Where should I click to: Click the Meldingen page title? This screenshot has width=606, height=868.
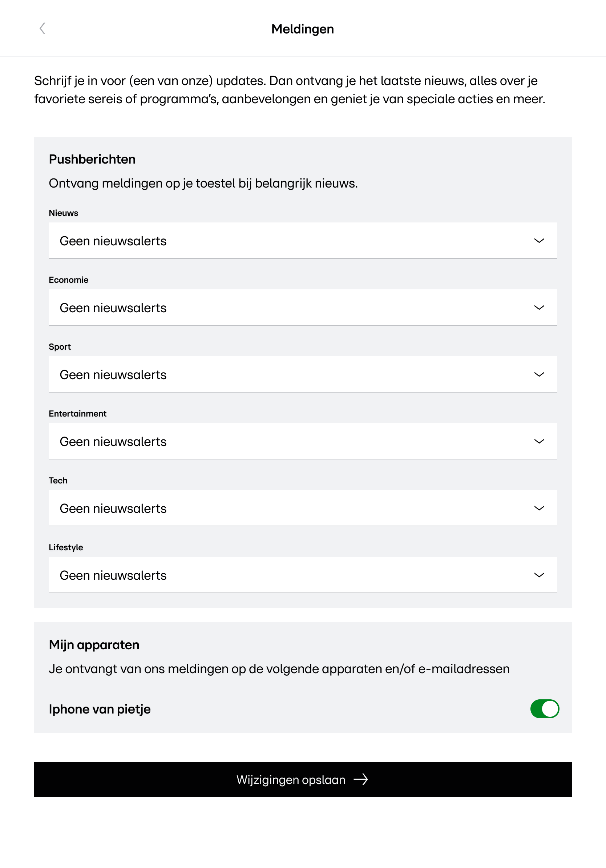point(303,29)
